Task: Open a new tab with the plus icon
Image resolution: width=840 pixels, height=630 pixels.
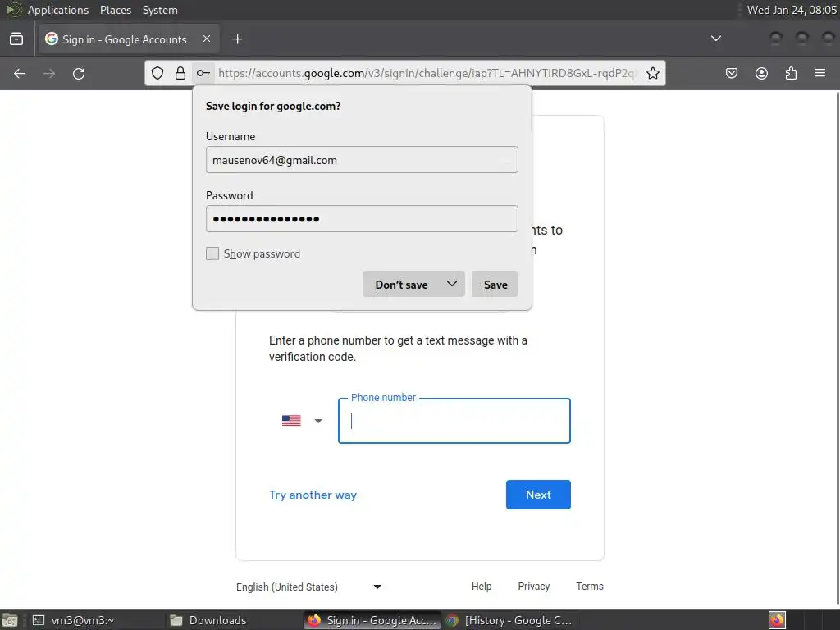Action: pos(237,39)
